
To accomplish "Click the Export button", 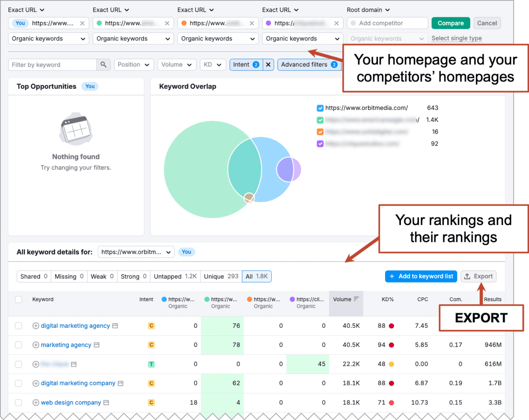I will (479, 277).
